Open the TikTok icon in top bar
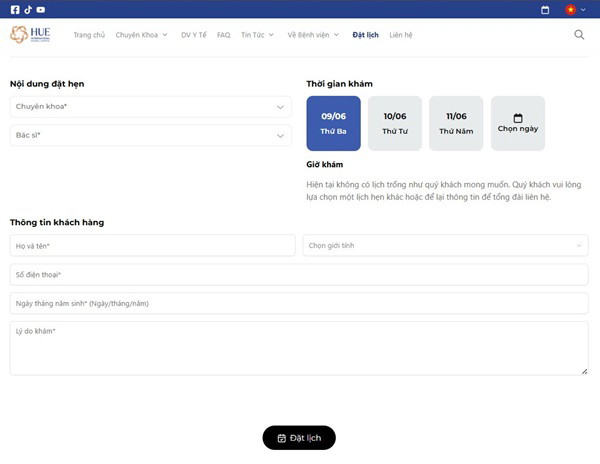 click(x=28, y=10)
